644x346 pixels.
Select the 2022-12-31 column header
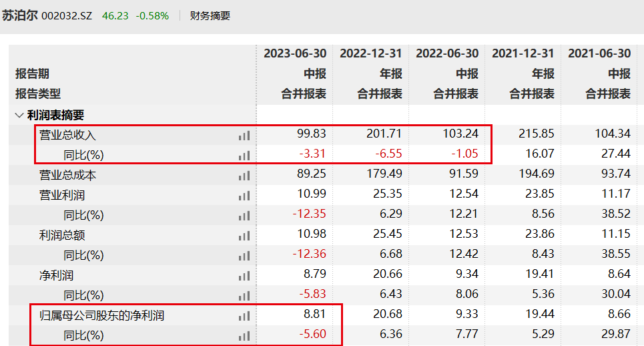pyautogui.click(x=370, y=53)
